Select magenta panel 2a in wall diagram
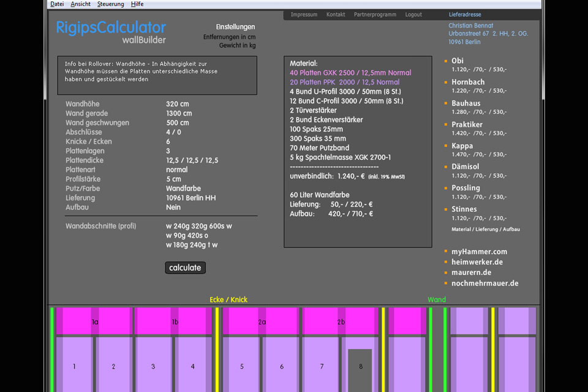Image resolution: width=588 pixels, height=392 pixels. coord(261,322)
